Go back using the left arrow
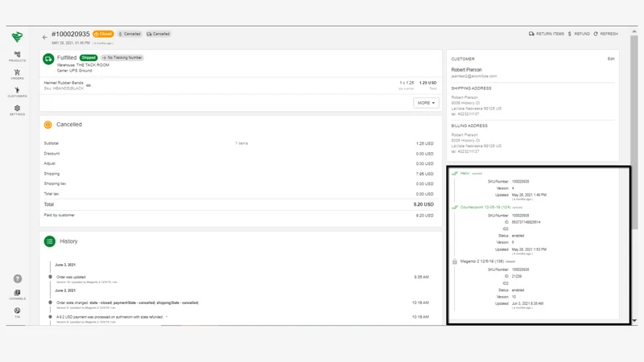This screenshot has height=362, width=644. (x=45, y=37)
